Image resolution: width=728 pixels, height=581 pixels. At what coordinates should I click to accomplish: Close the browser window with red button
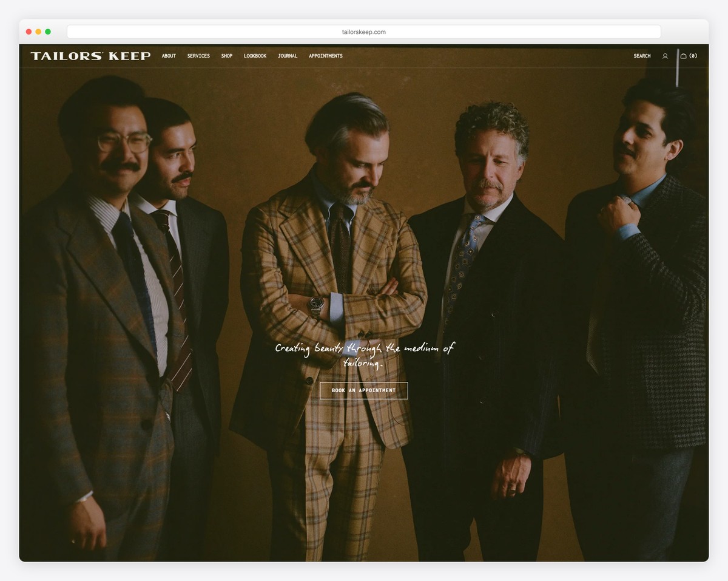tap(29, 32)
